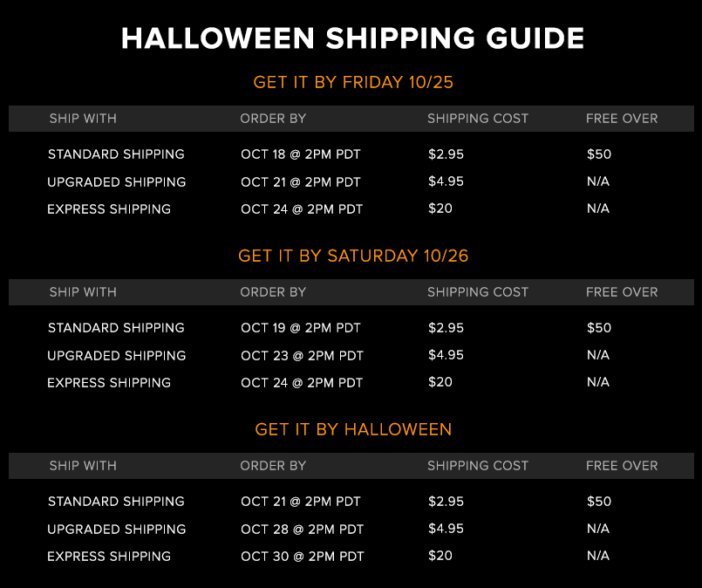Select Upgraded Shipping in the Saturday table

(116, 356)
